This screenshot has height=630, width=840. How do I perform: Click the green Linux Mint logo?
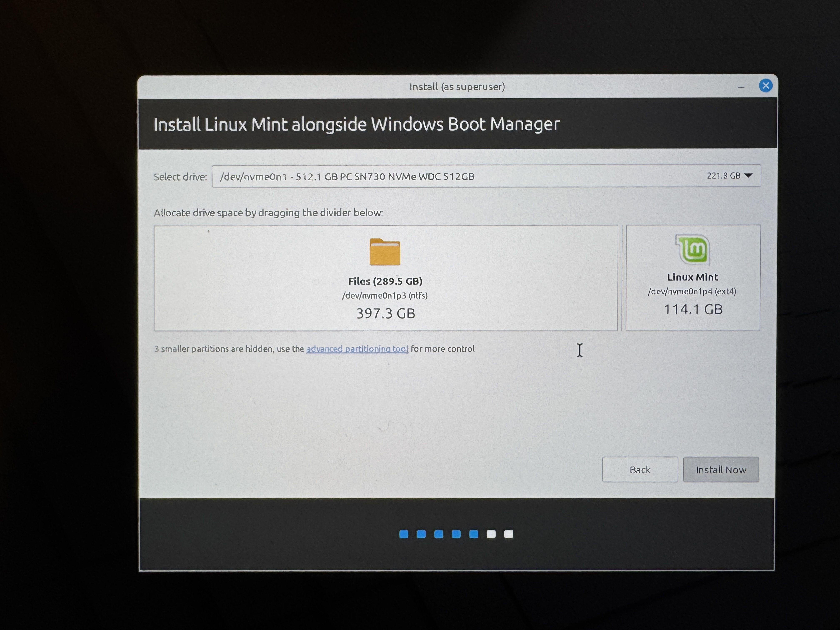693,249
